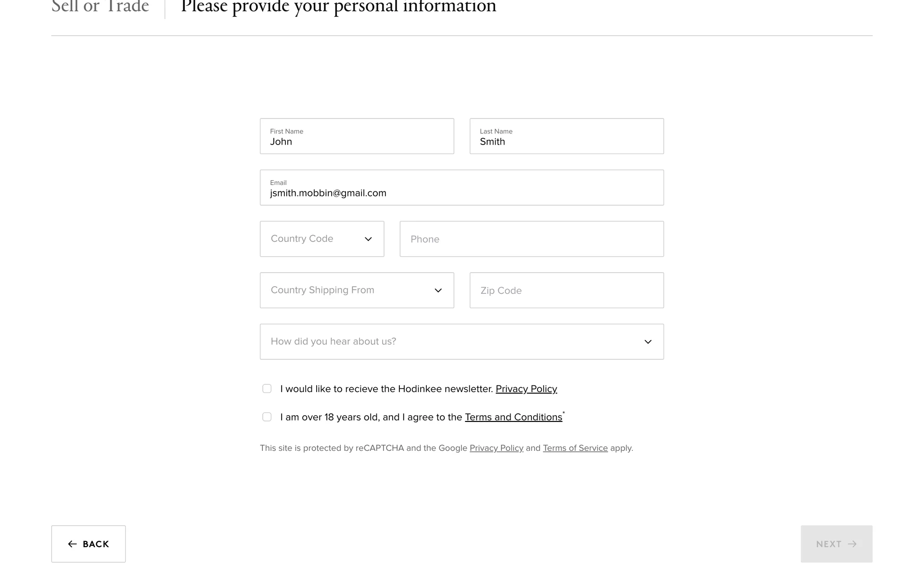
Task: Click the First Name field
Action: tap(357, 136)
